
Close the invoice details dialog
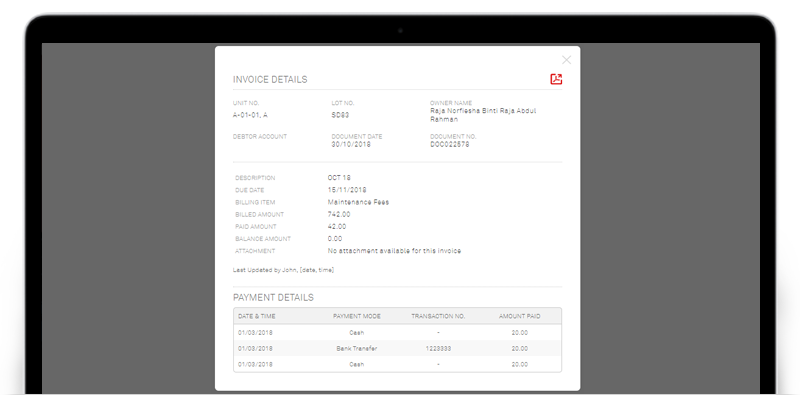pos(566,60)
